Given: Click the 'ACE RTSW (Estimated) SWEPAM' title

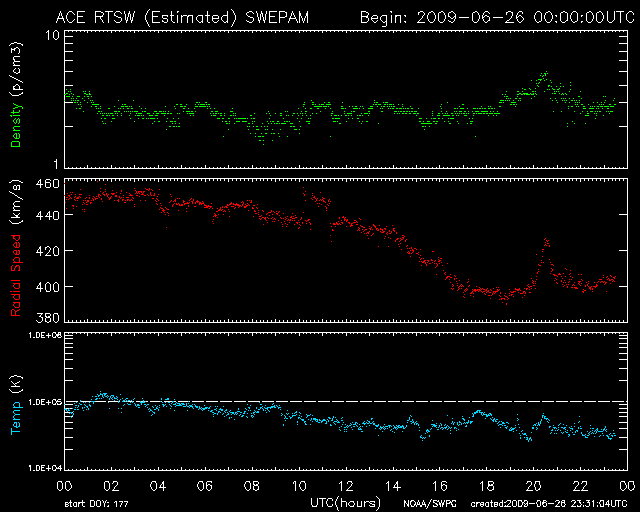Looking at the screenshot, I should click(182, 18).
